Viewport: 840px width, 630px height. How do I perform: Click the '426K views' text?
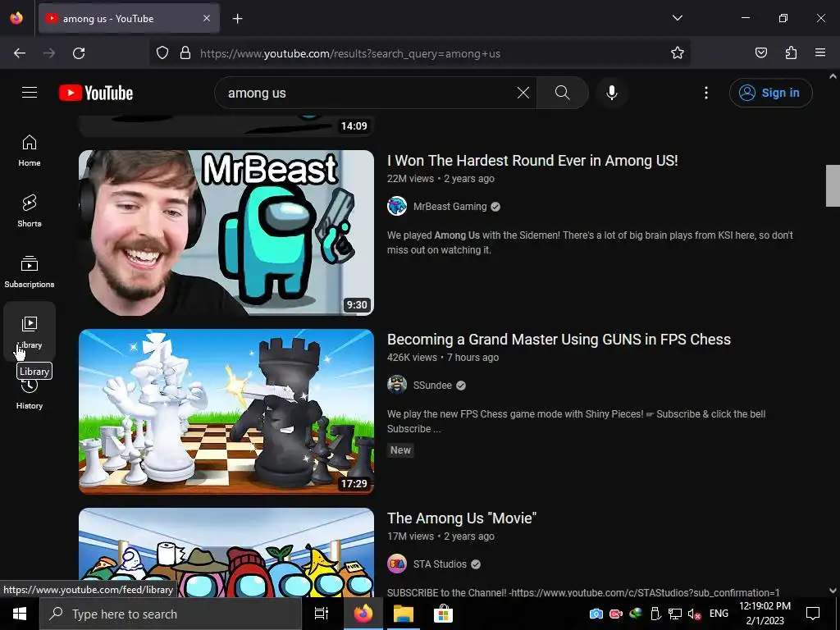412,358
